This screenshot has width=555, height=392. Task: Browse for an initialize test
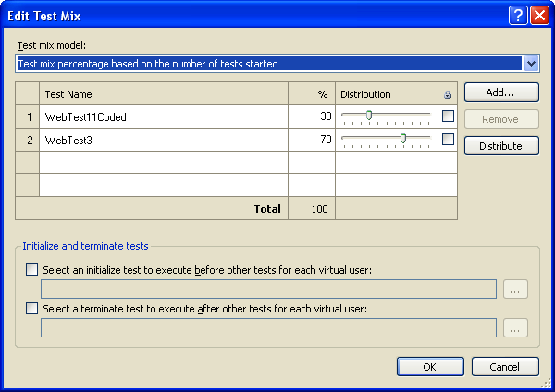pos(515,289)
